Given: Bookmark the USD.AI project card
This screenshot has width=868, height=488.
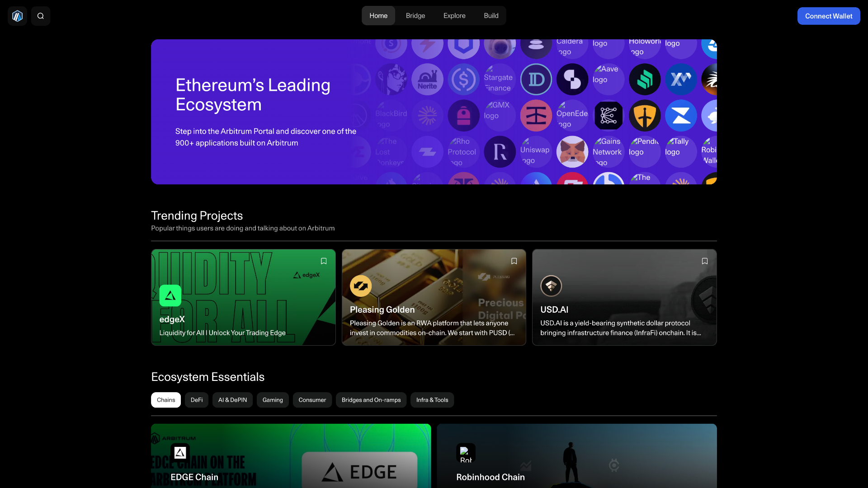Looking at the screenshot, I should 705,261.
